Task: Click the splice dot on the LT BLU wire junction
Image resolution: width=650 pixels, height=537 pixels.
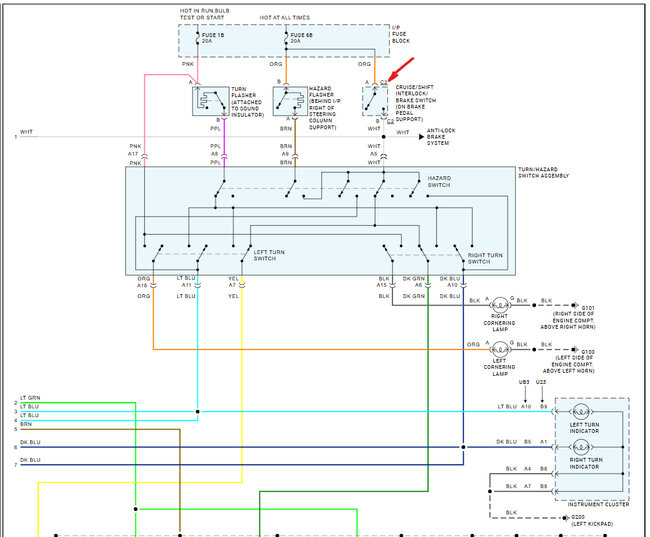Action: coord(198,412)
